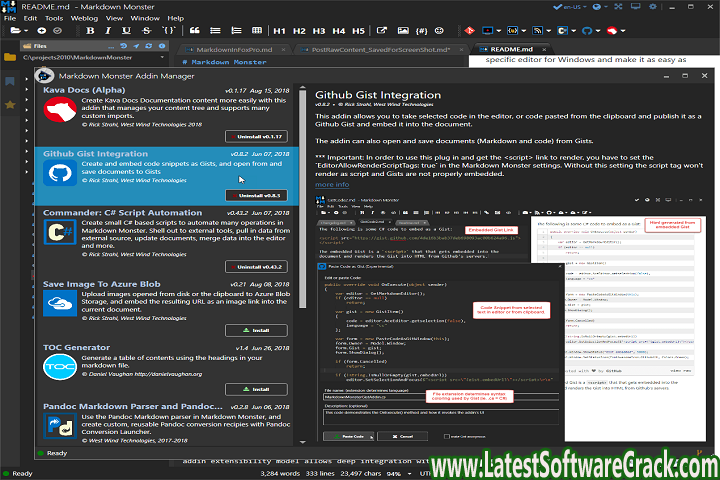Screen dimensions: 720x480
Task: Switch to PostRawContent_SavedForScreenShot.md tab
Action: [381, 50]
